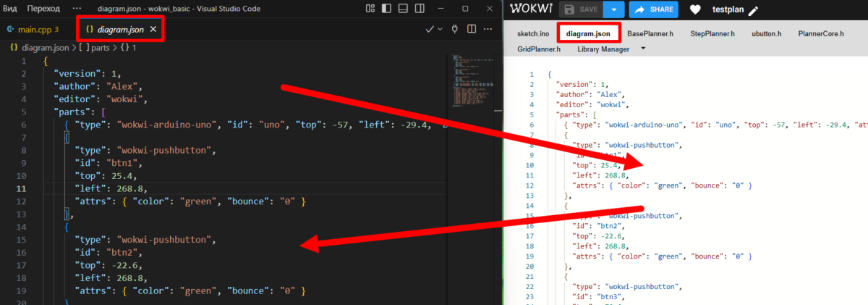Open the ubutton.h tab

pos(766,34)
